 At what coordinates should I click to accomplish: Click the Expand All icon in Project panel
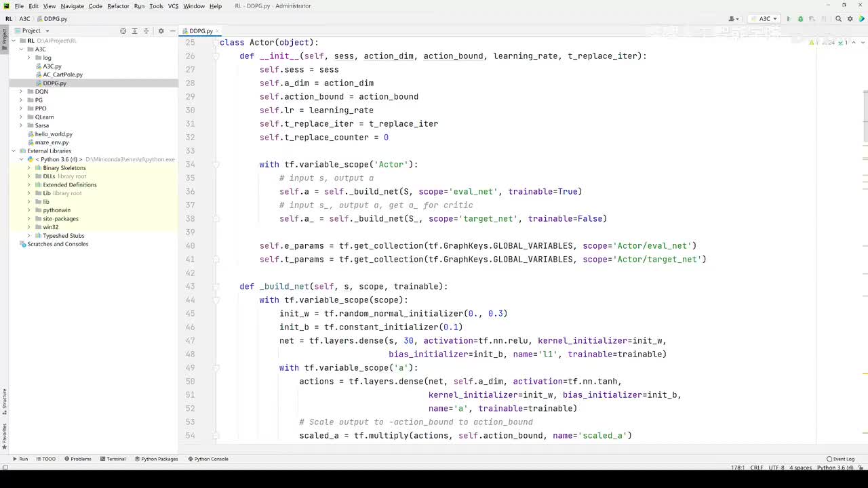[x=134, y=30]
